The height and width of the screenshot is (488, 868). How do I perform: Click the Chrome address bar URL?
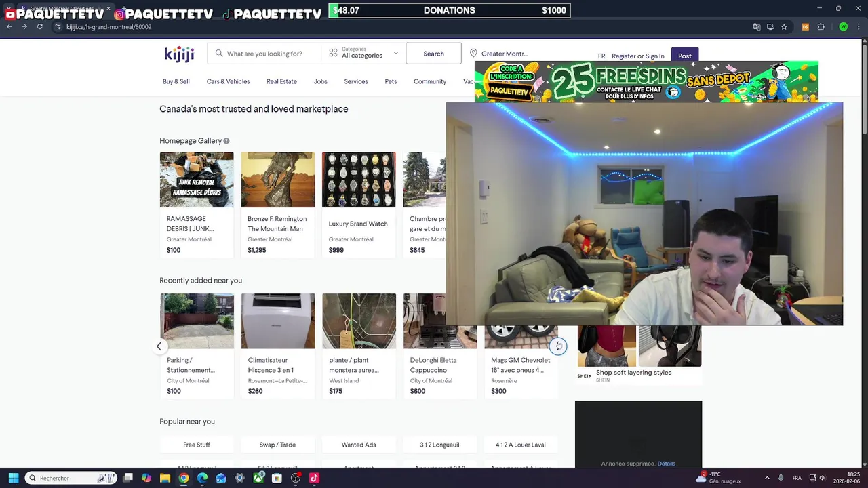[108, 27]
